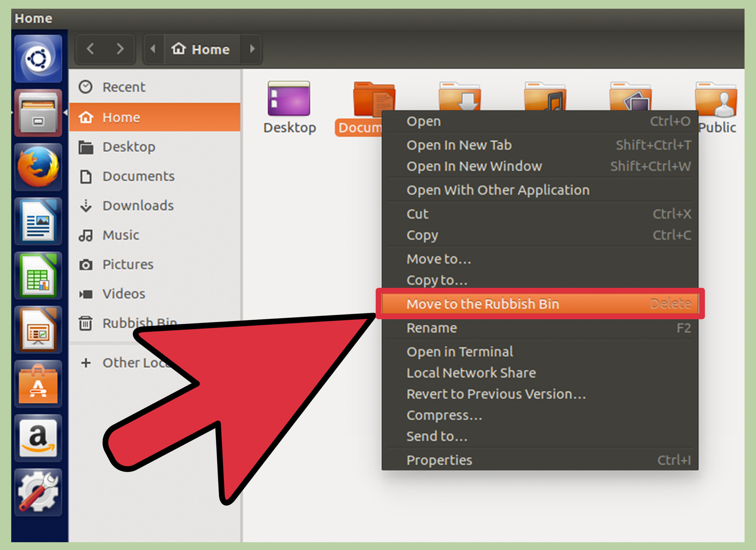
Task: Click the path bar left triangle
Action: tap(153, 49)
